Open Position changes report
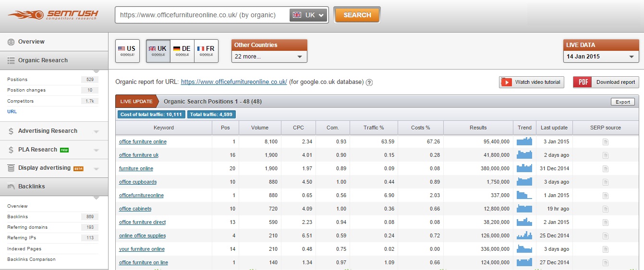This screenshot has width=644, height=270. tap(26, 90)
